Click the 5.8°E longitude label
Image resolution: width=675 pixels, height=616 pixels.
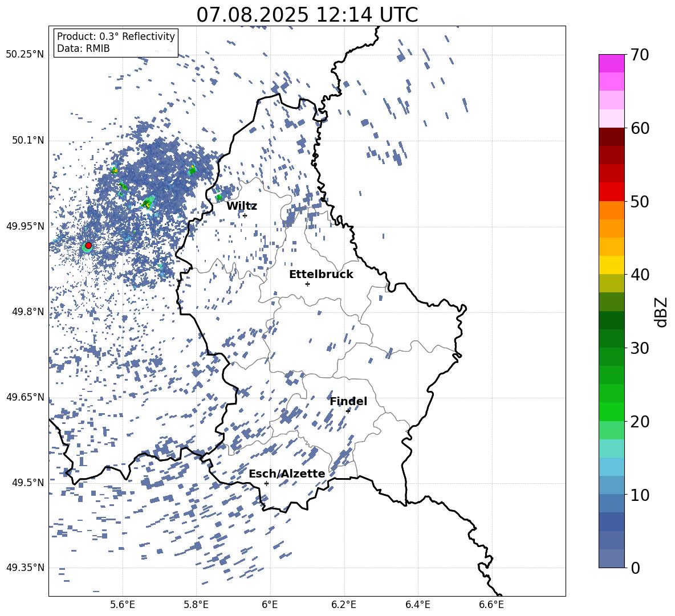click(x=196, y=605)
